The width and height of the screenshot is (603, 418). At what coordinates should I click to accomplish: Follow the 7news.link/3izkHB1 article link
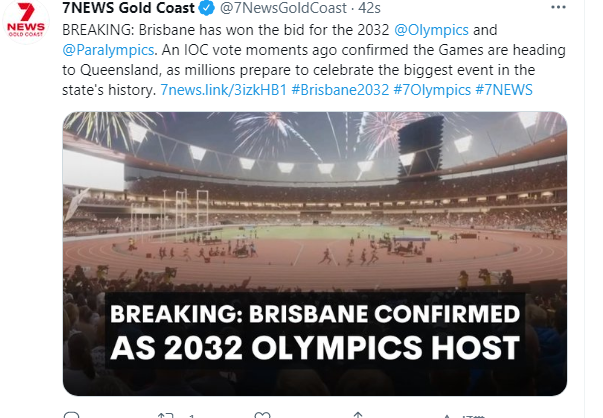(223, 90)
